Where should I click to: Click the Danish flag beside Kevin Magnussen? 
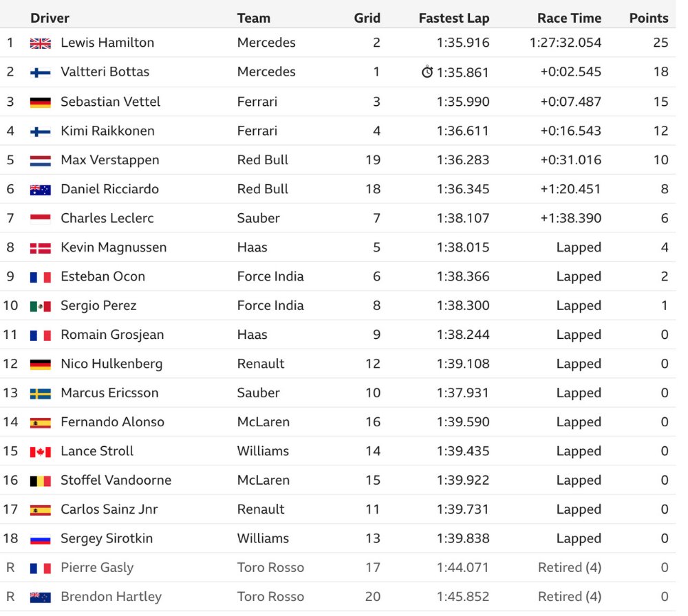coord(41,247)
